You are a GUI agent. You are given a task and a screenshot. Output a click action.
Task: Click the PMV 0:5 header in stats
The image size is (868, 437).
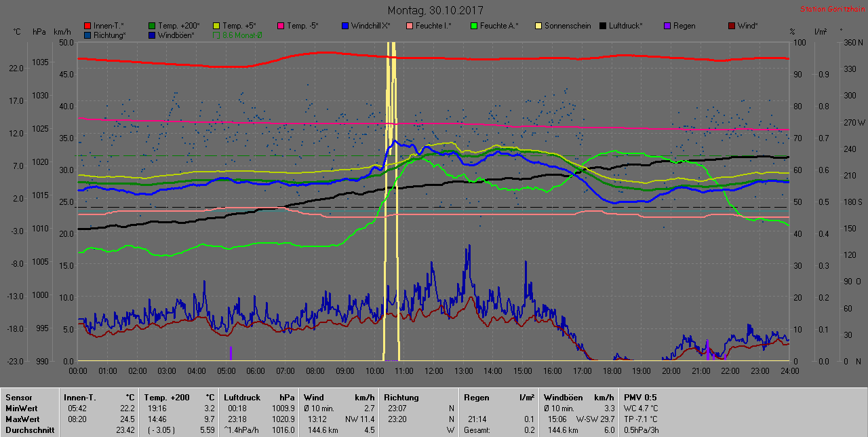[x=640, y=397]
